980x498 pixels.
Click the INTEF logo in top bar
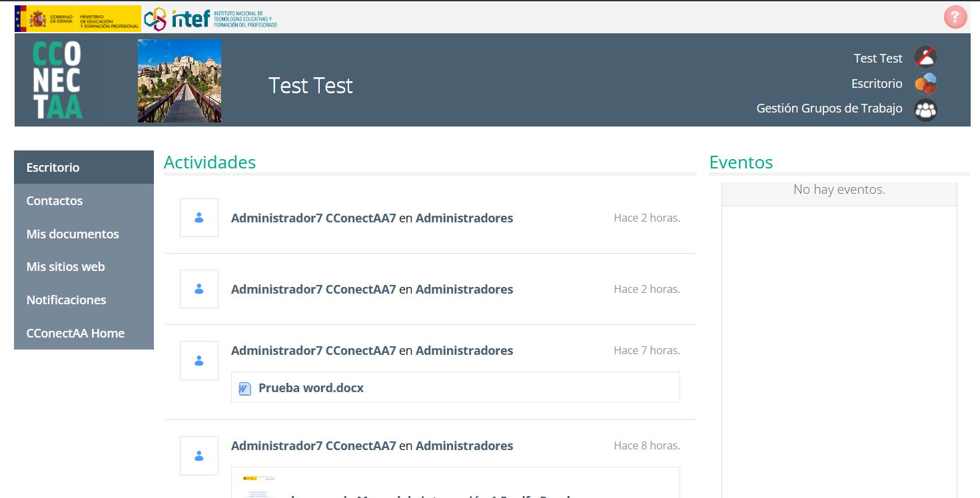(x=211, y=19)
